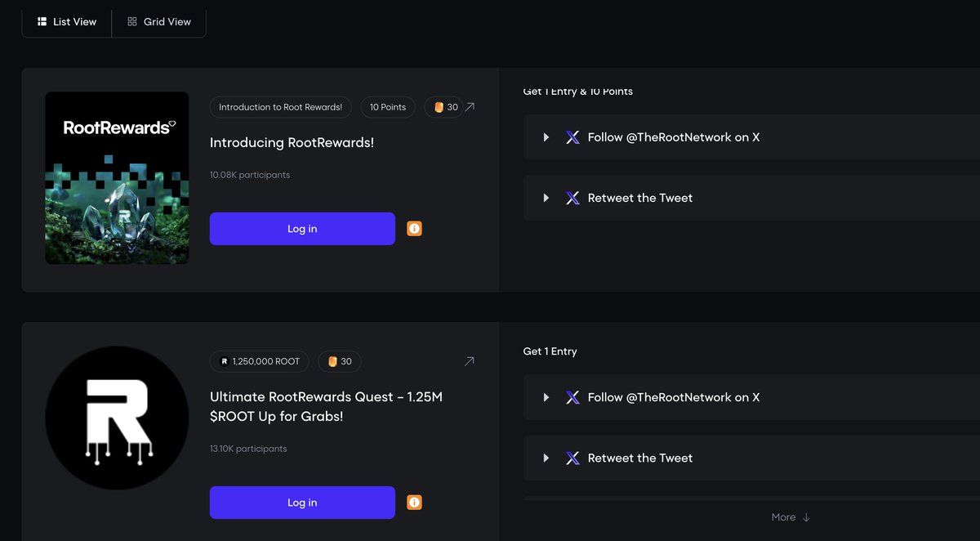Image resolution: width=980 pixels, height=541 pixels.
Task: Click X logo in first card's Follow @TheRootNetwork row
Action: click(x=572, y=137)
